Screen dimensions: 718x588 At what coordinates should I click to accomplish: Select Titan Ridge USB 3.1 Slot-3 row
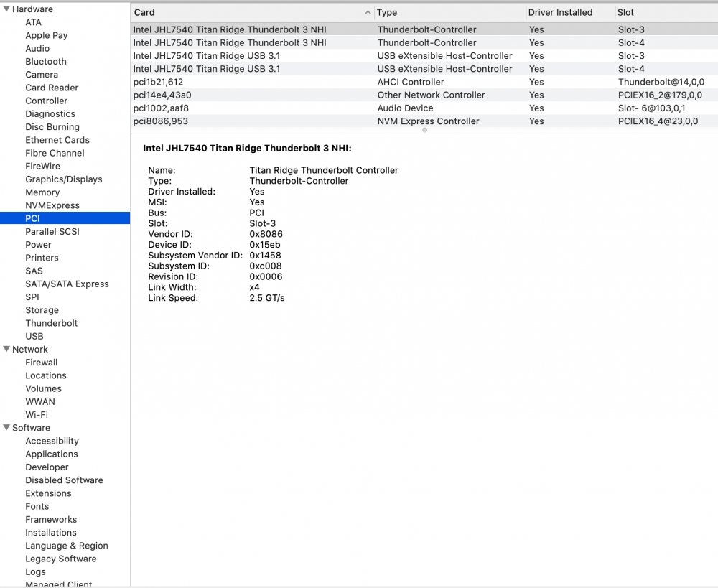coord(424,55)
